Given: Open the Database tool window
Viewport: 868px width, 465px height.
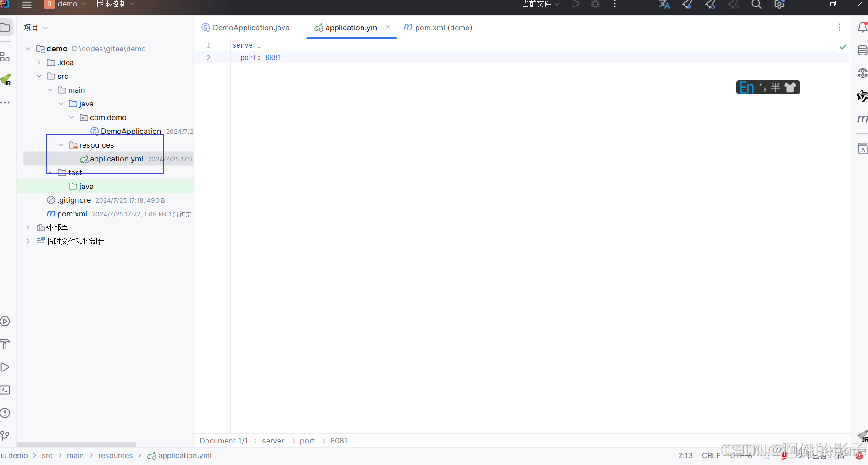Looking at the screenshot, I should 862,50.
